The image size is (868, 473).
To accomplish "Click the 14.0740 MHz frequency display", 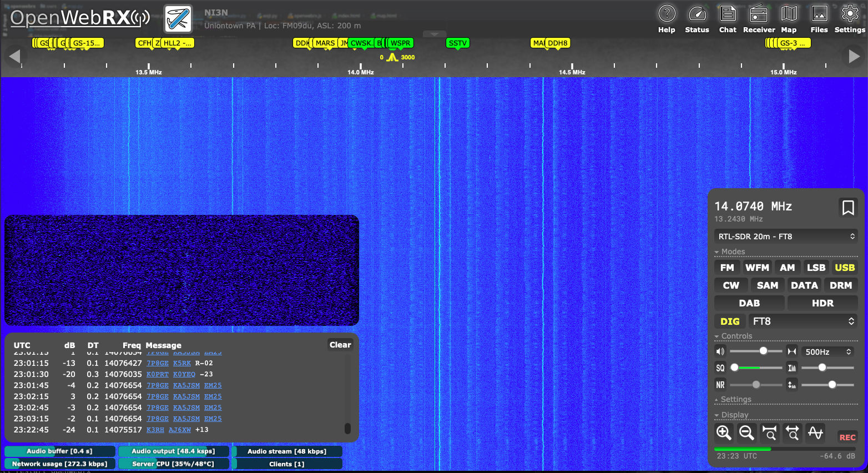I will (753, 207).
